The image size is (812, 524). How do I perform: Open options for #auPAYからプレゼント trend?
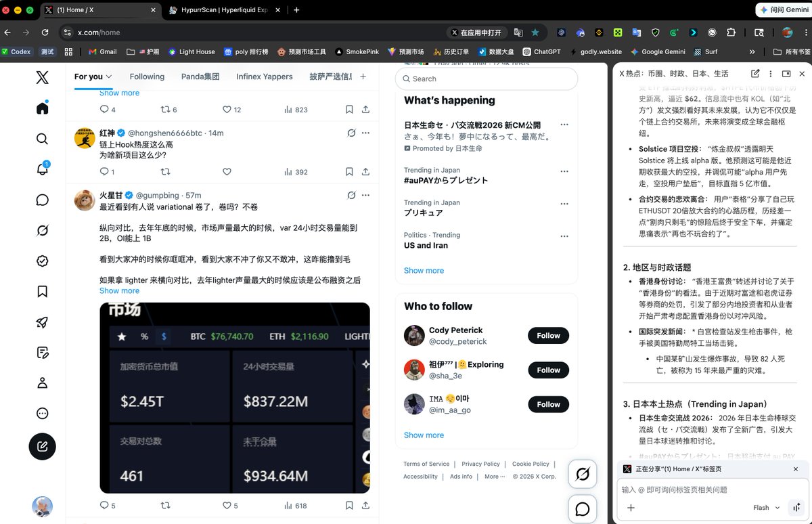(564, 171)
